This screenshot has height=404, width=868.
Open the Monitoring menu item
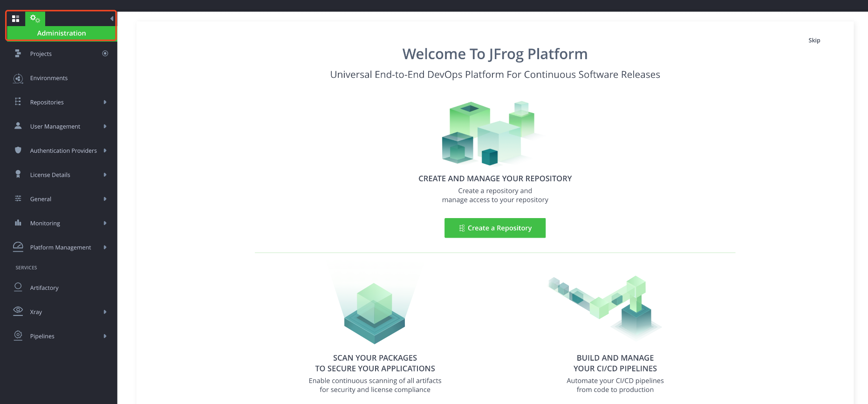click(x=45, y=224)
